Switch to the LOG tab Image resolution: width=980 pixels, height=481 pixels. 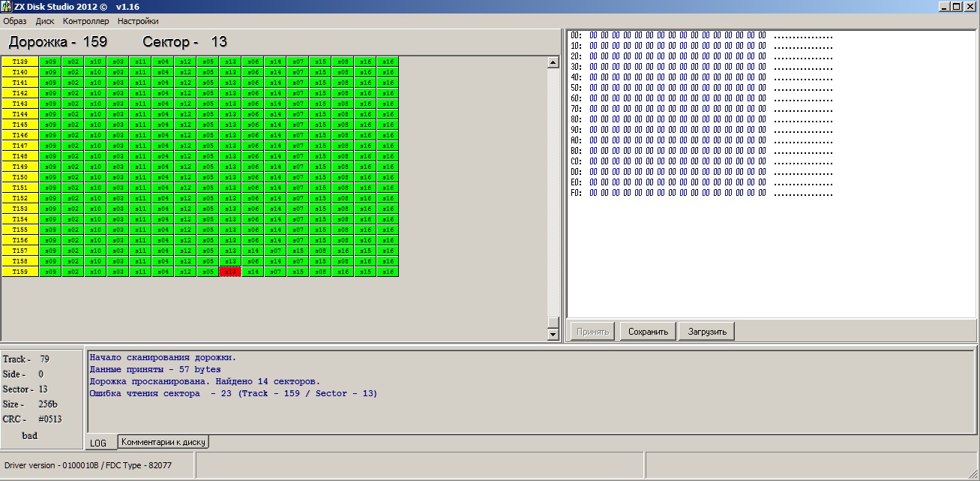(x=98, y=443)
